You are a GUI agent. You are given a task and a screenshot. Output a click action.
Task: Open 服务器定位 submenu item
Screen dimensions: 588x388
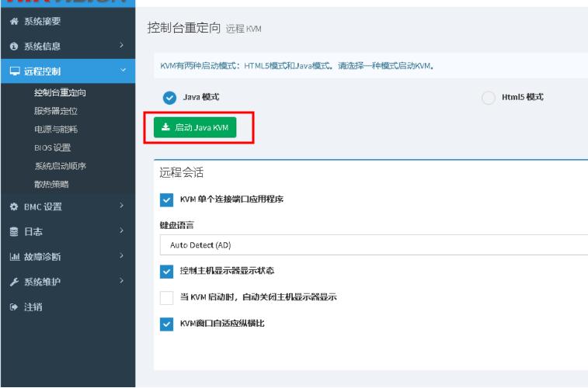pyautogui.click(x=56, y=111)
